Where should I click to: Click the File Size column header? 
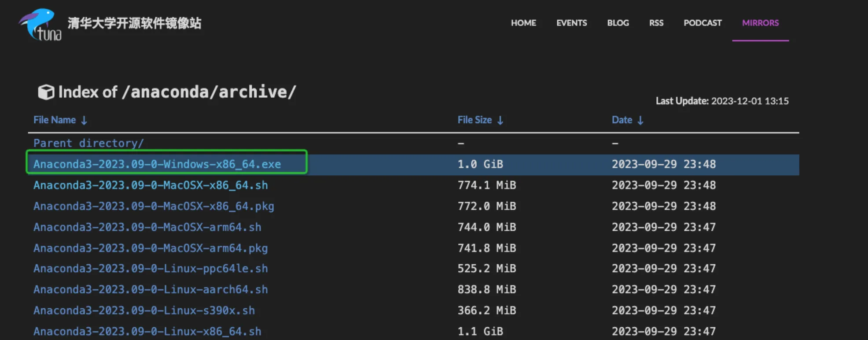click(474, 120)
